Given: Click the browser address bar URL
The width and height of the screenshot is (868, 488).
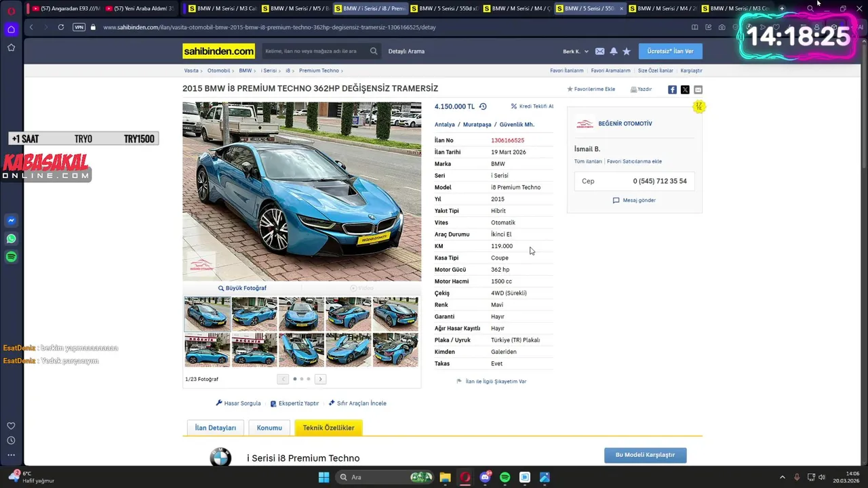Looking at the screenshot, I should click(x=269, y=27).
